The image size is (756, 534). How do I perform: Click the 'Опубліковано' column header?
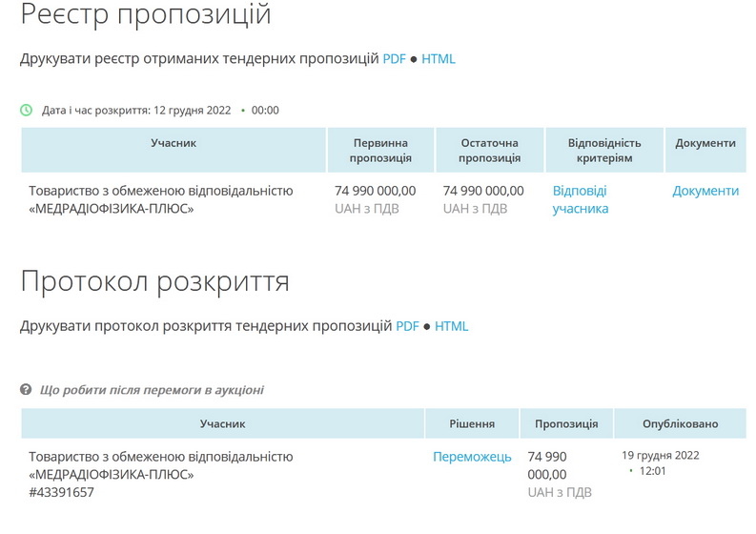click(x=680, y=423)
